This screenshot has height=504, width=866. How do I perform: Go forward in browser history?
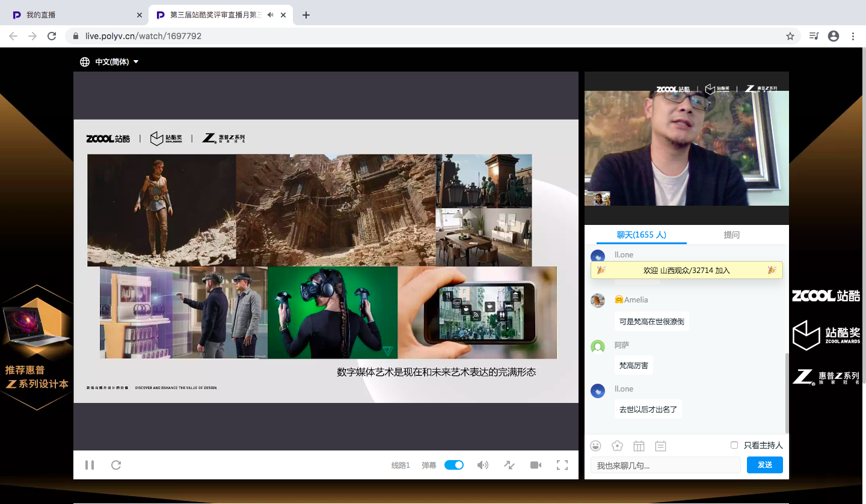(32, 36)
